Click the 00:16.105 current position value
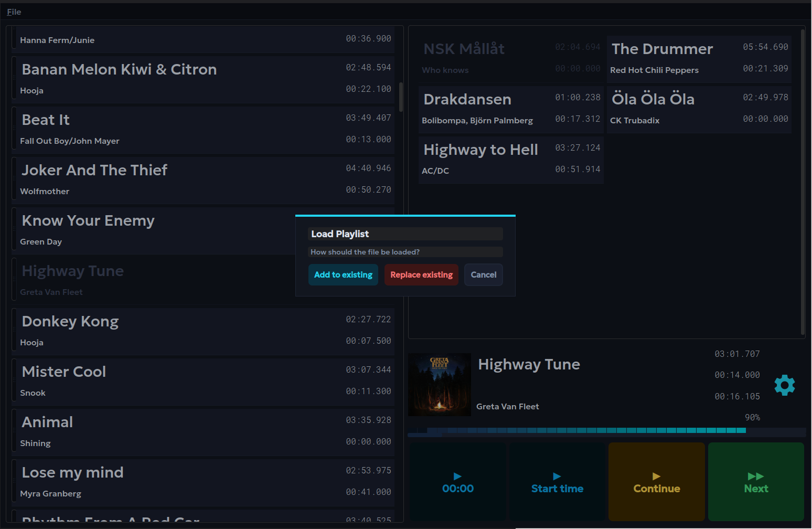Screen dimensions: 812x529 tap(737, 396)
